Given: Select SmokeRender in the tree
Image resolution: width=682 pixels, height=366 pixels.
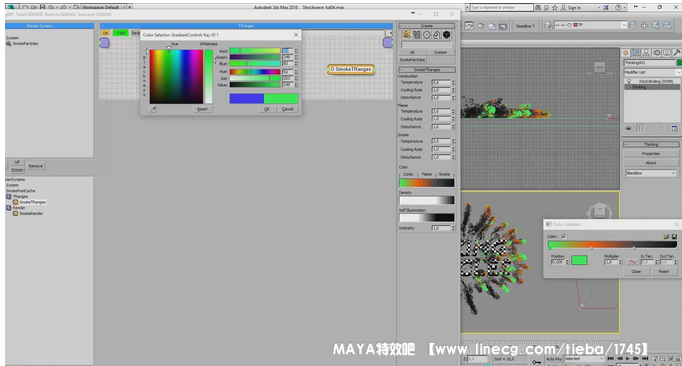Looking at the screenshot, I should [31, 214].
